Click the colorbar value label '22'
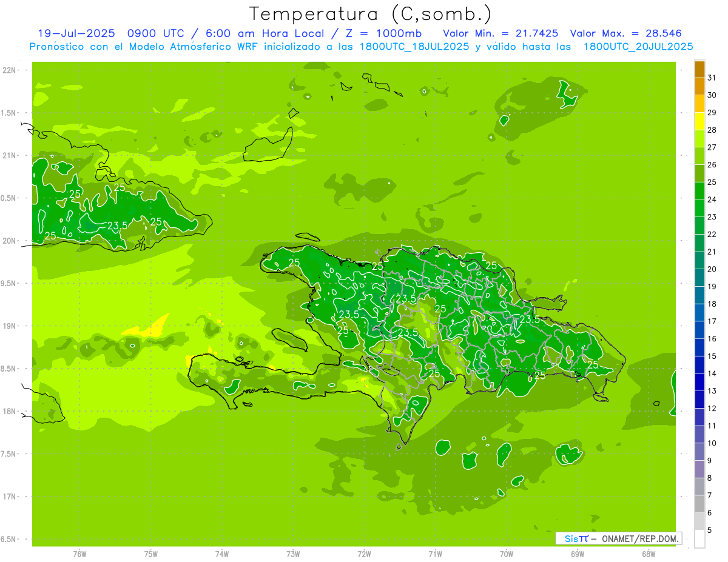 click(x=712, y=234)
